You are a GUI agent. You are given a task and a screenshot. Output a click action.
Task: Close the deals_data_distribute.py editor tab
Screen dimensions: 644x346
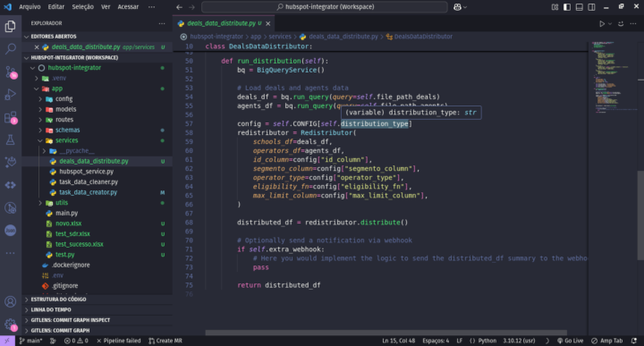tap(267, 24)
